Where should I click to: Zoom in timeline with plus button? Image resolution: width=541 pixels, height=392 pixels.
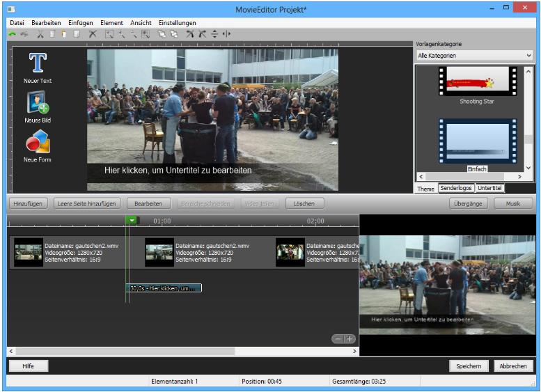[349, 338]
